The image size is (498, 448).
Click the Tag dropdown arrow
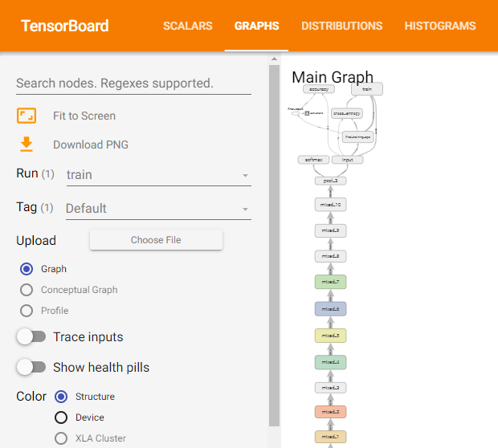click(245, 209)
